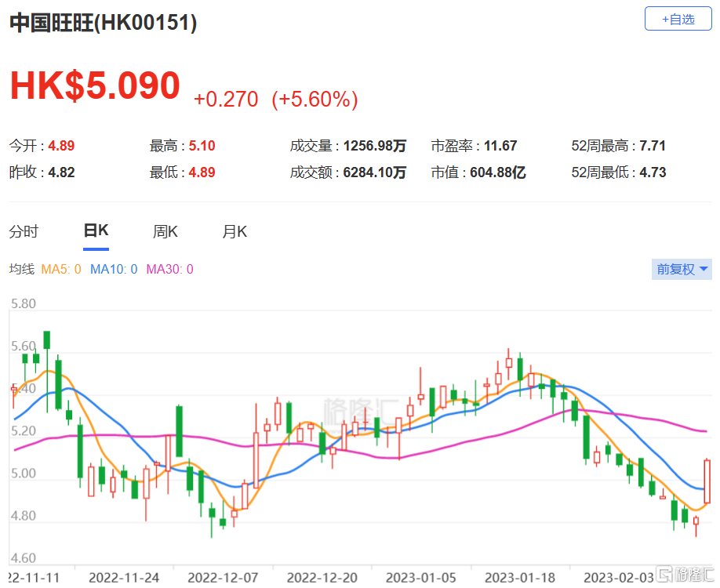Screen dimensions: 720x588
Task: Click the 2022-12-20 date axis label
Action: pyautogui.click(x=322, y=578)
